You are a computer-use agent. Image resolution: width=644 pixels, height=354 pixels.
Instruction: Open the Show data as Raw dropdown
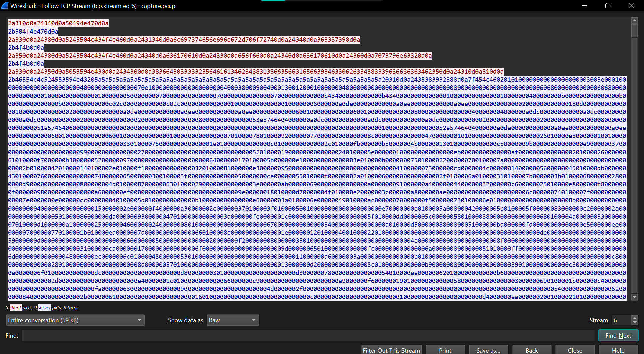(233, 320)
